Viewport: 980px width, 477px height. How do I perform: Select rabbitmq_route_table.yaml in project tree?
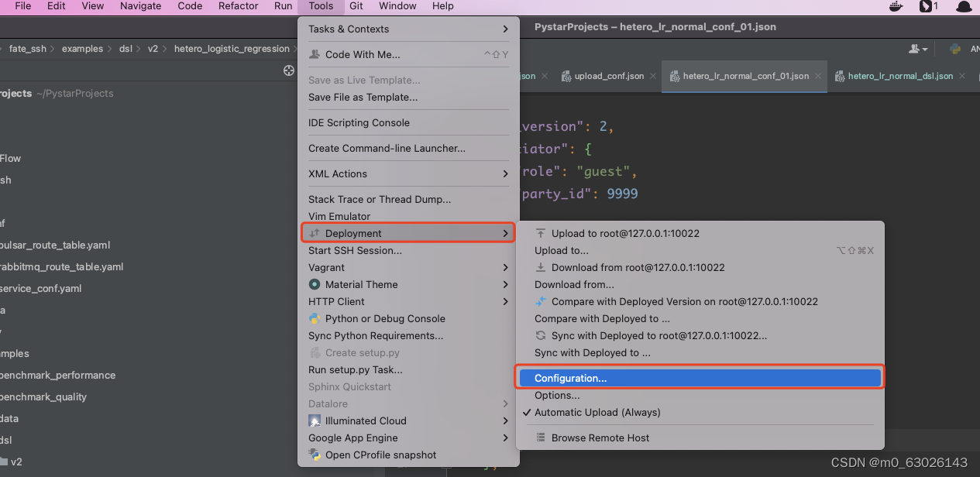61,266
